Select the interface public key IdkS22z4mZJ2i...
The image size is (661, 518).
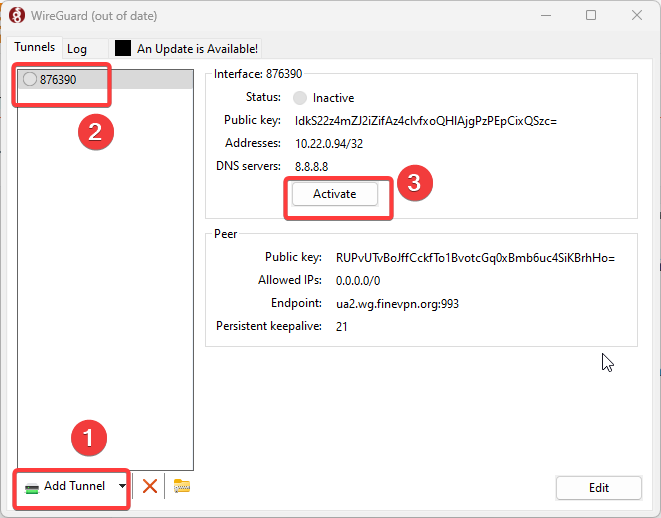pos(426,121)
